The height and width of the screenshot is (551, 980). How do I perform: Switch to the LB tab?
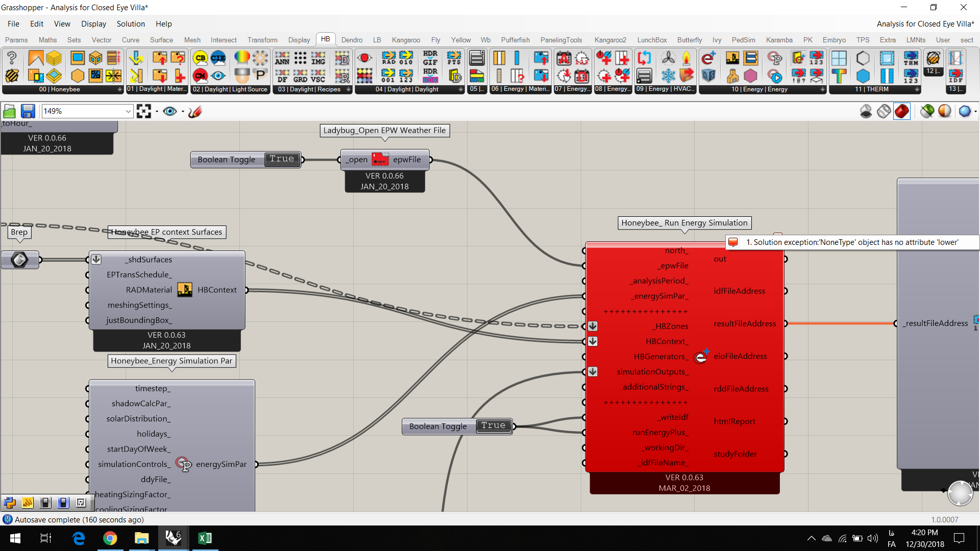[377, 40]
